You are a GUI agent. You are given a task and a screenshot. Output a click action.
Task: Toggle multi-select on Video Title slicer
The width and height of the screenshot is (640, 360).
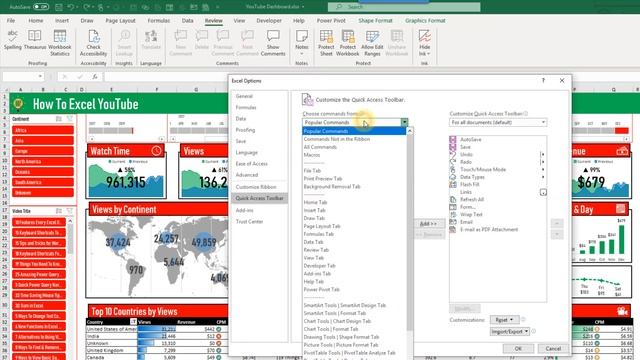(59, 211)
